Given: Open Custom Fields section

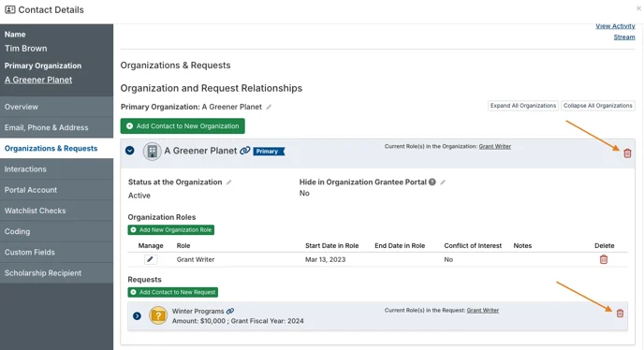Looking at the screenshot, I should click(x=57, y=253).
